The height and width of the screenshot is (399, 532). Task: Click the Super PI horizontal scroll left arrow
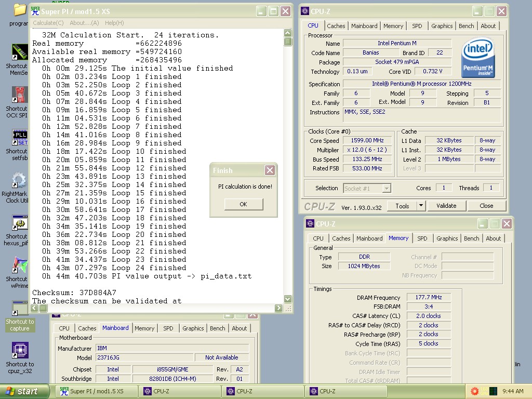point(34,308)
